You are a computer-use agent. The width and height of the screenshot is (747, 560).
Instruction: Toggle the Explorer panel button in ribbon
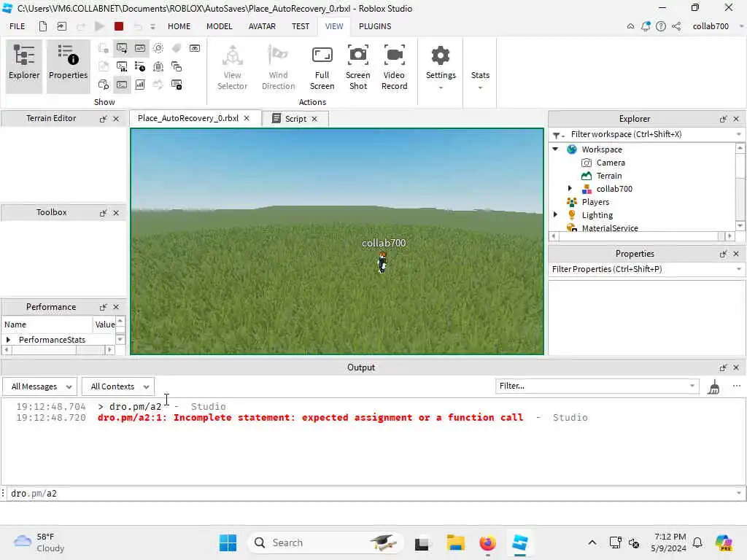[24, 66]
